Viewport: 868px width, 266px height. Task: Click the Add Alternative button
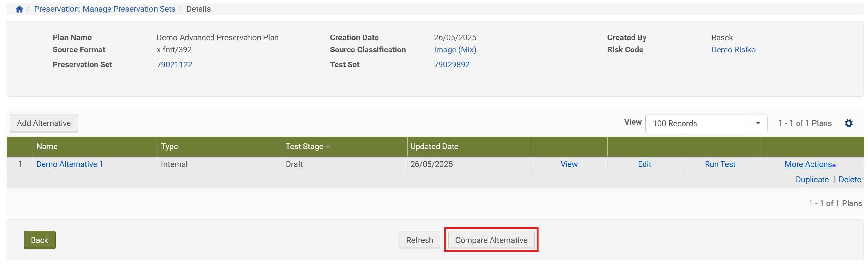click(x=44, y=123)
